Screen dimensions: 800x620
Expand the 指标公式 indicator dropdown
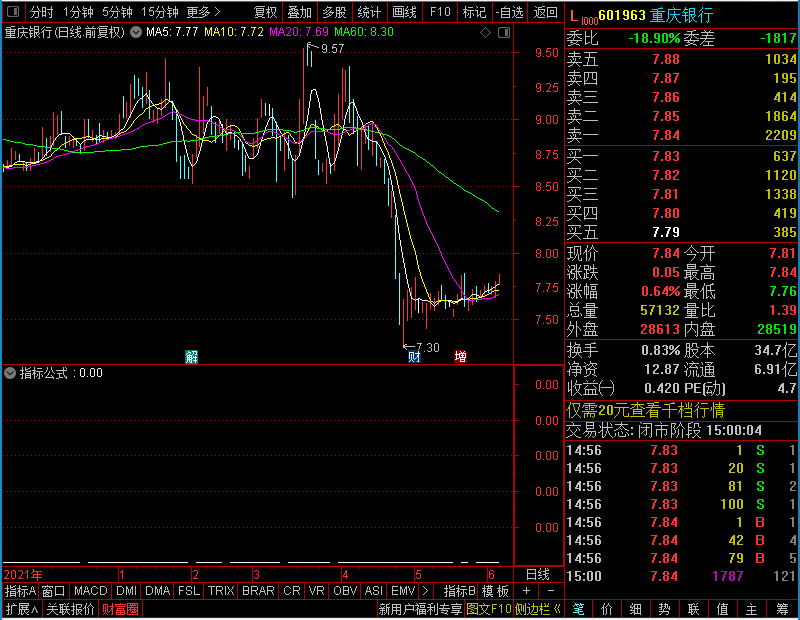click(x=10, y=373)
